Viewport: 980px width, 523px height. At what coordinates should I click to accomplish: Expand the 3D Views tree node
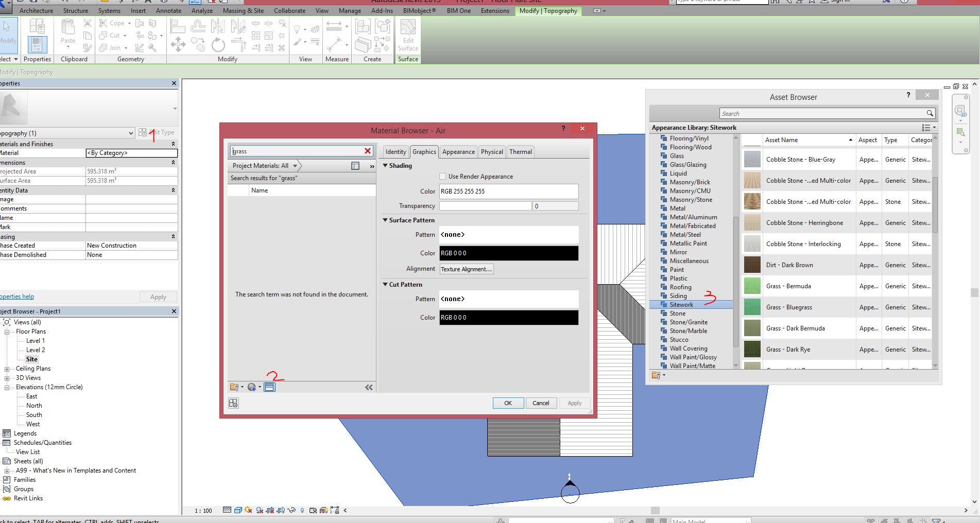[x=7, y=378]
